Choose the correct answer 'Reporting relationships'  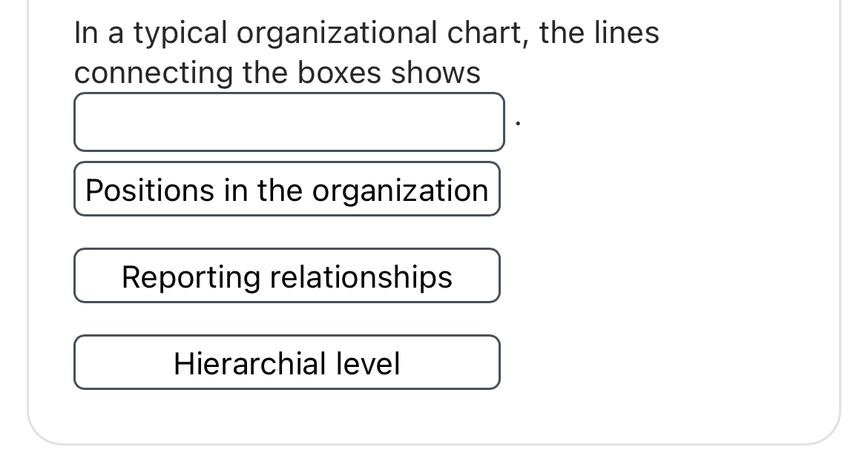point(287,276)
